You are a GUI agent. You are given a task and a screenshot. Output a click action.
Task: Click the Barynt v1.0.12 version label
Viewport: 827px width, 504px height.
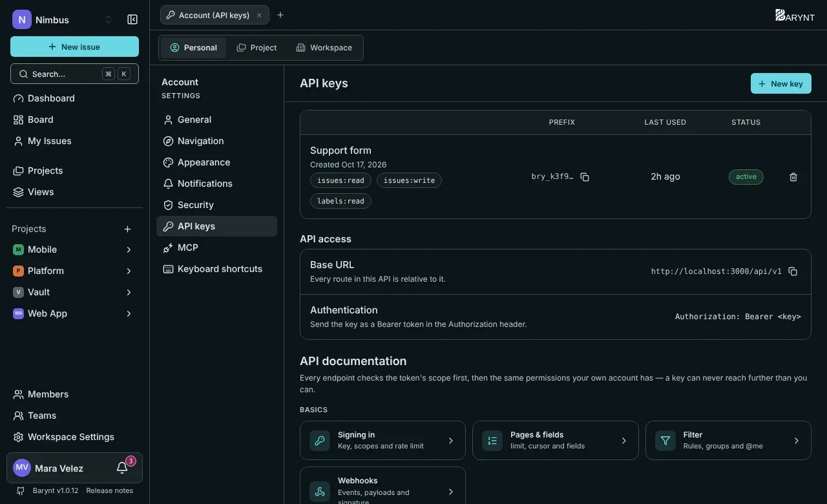56,490
